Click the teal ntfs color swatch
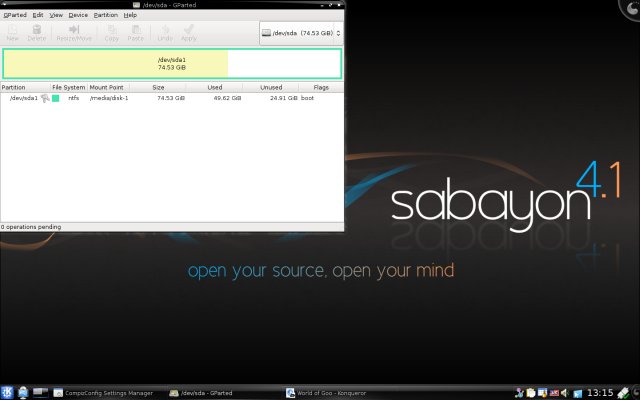The height and width of the screenshot is (400, 640). (x=56, y=98)
